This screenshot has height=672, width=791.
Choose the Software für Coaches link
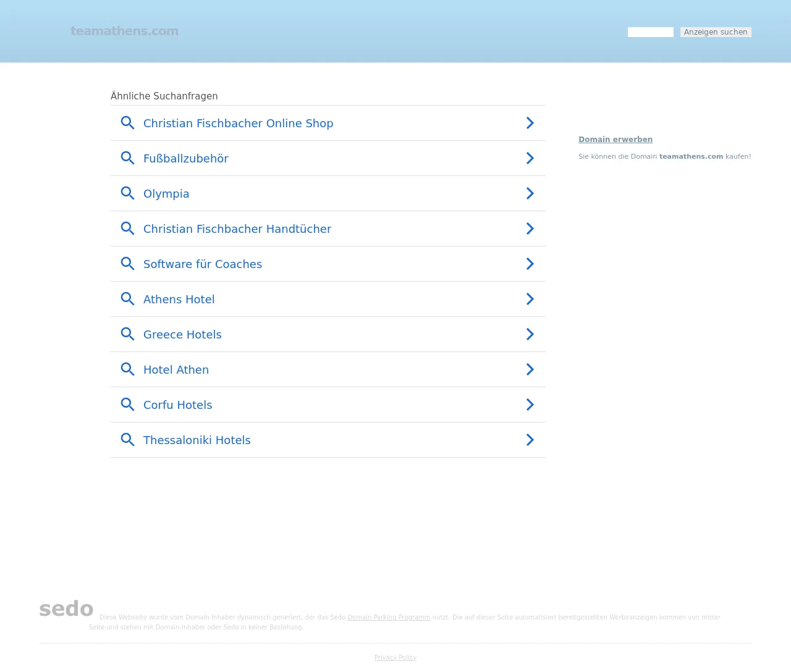click(203, 264)
